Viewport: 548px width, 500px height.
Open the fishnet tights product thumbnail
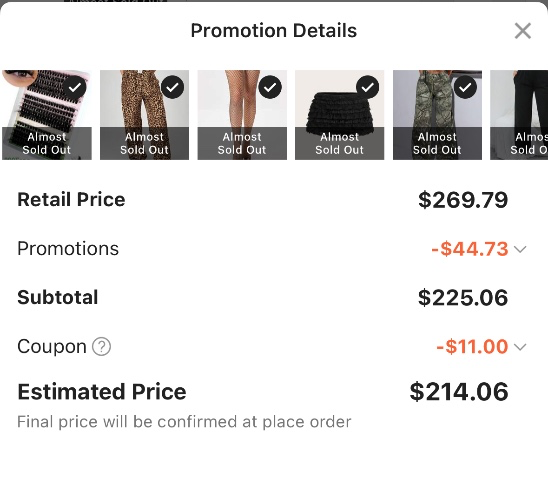(x=242, y=115)
